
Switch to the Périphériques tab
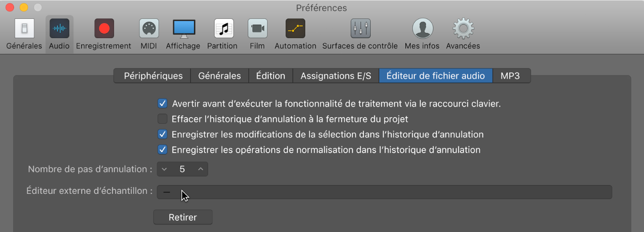152,76
